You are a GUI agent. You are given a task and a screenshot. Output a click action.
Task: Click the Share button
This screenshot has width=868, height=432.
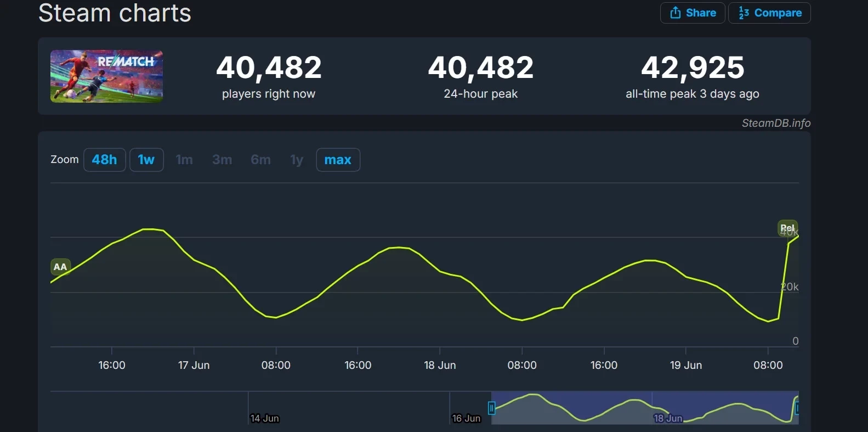693,13
